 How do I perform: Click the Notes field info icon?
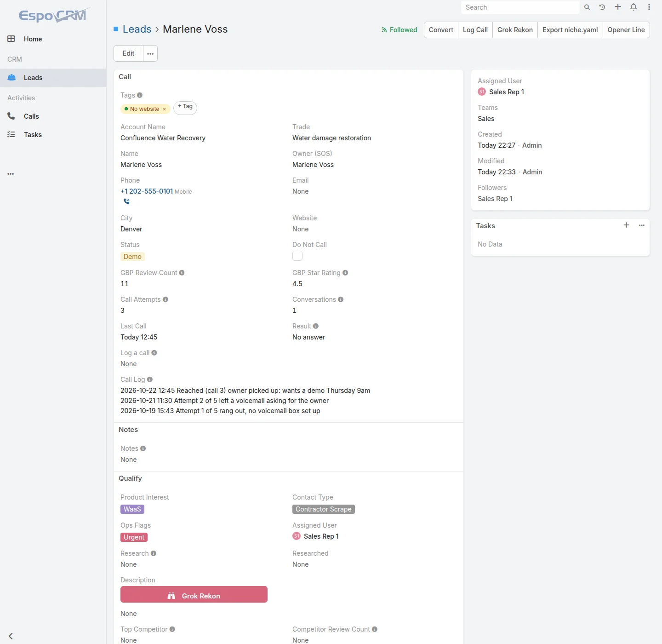[x=143, y=448]
